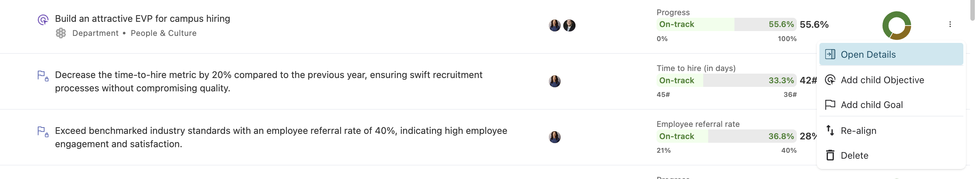This screenshot has height=179, width=980.
Task: Click the green donut progress chart
Action: tap(896, 26)
